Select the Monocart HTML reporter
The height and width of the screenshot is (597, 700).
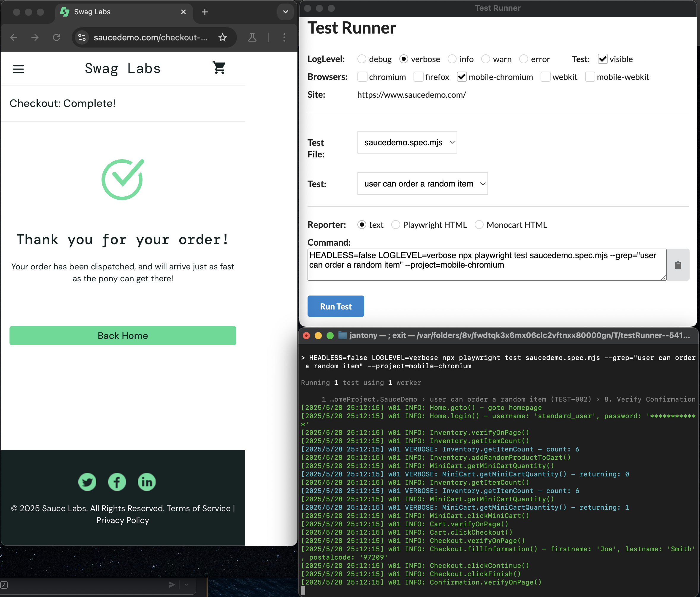[479, 225]
